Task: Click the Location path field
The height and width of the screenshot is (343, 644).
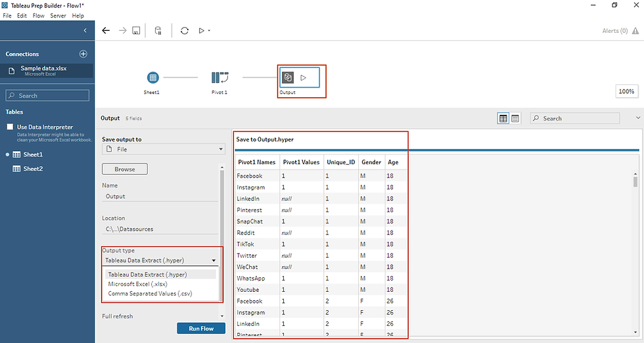Action: click(160, 229)
